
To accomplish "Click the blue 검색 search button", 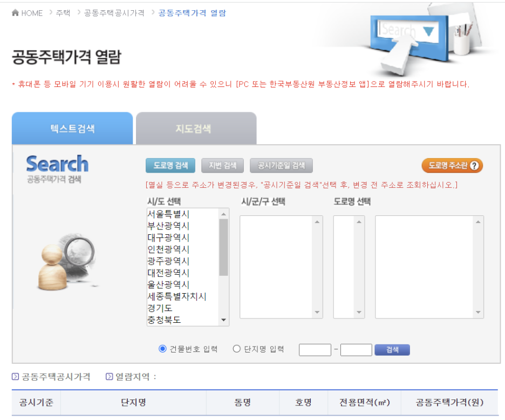I will tap(392, 350).
